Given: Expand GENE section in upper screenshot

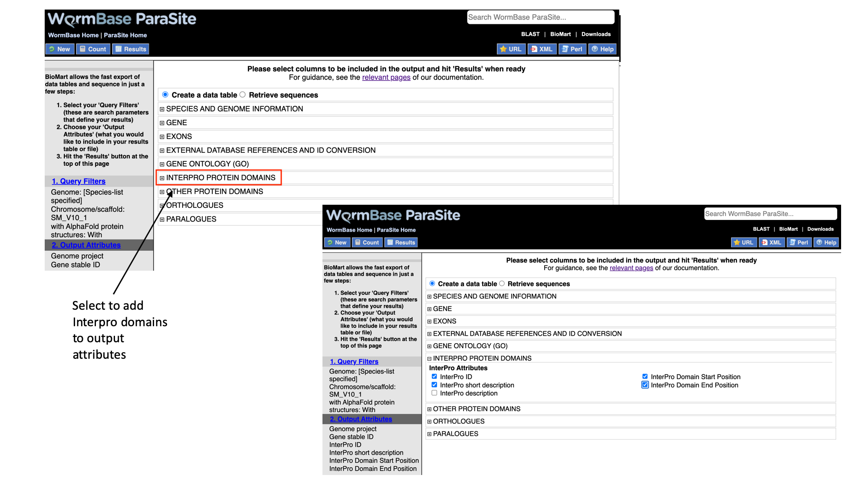Looking at the screenshot, I should 162,123.
